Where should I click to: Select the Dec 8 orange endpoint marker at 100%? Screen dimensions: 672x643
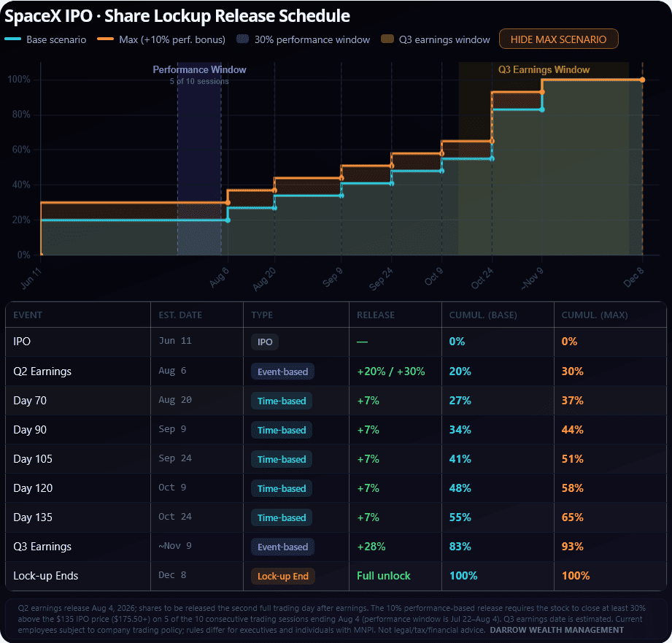pyautogui.click(x=642, y=80)
